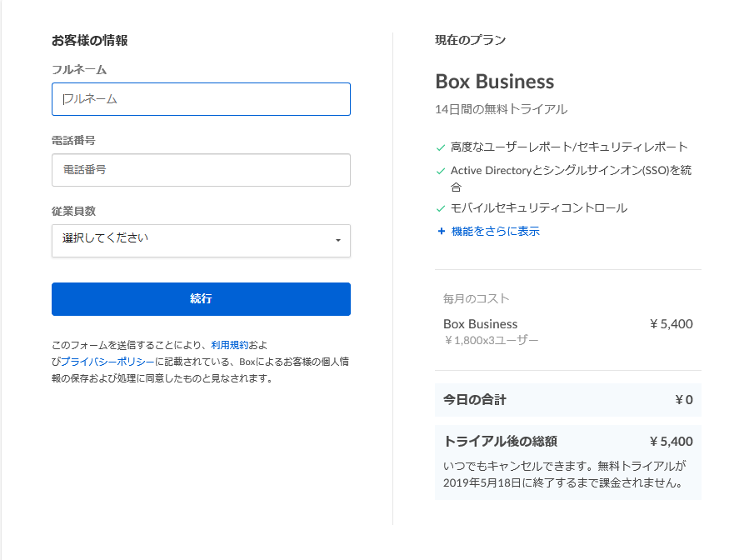Click the ¥1,800x3ユーザー pricing detail
This screenshot has width=749, height=560.
(x=491, y=340)
